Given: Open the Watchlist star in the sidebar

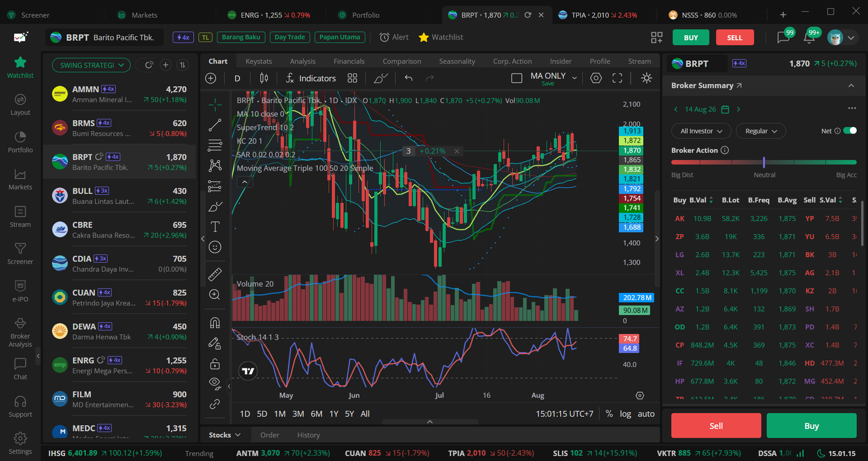Looking at the screenshot, I should (x=20, y=67).
